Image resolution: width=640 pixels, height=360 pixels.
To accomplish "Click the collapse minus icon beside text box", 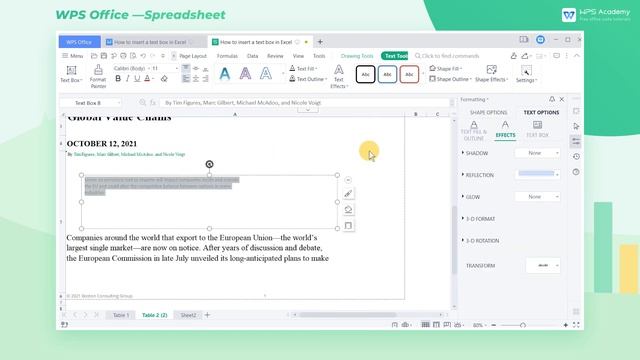I will coord(348,180).
